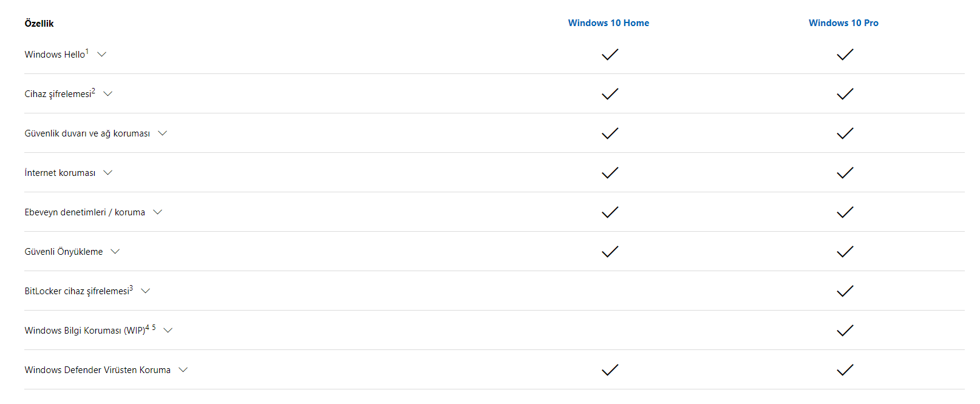Expand the Cihaz şifrelemesi row chevron

(x=108, y=94)
